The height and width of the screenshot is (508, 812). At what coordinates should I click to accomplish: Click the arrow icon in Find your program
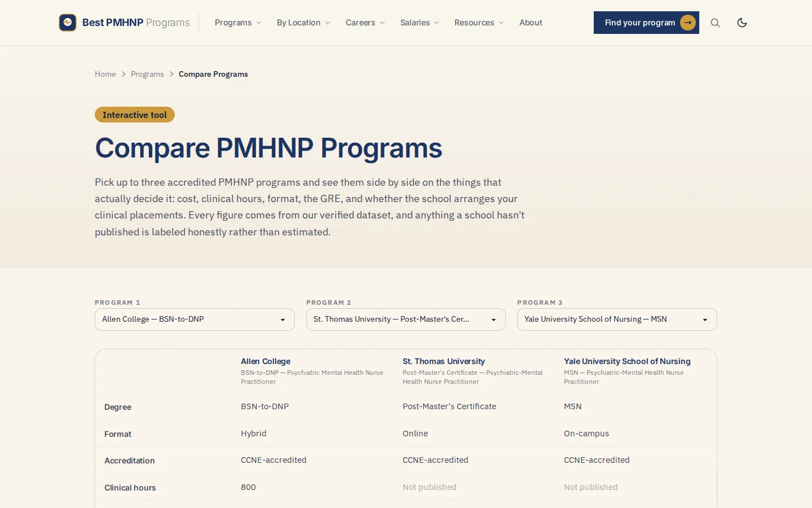pyautogui.click(x=688, y=23)
